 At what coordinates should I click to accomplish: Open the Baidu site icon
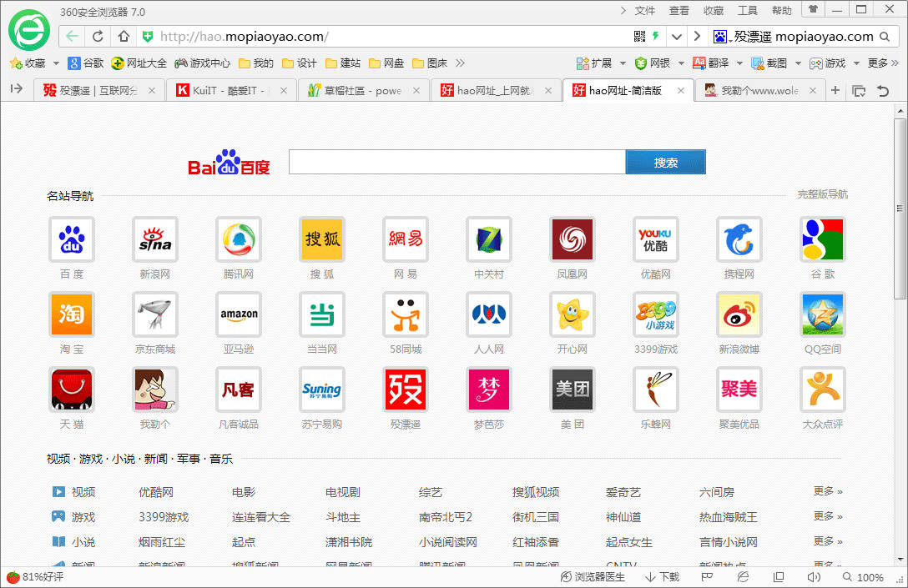[x=72, y=239]
